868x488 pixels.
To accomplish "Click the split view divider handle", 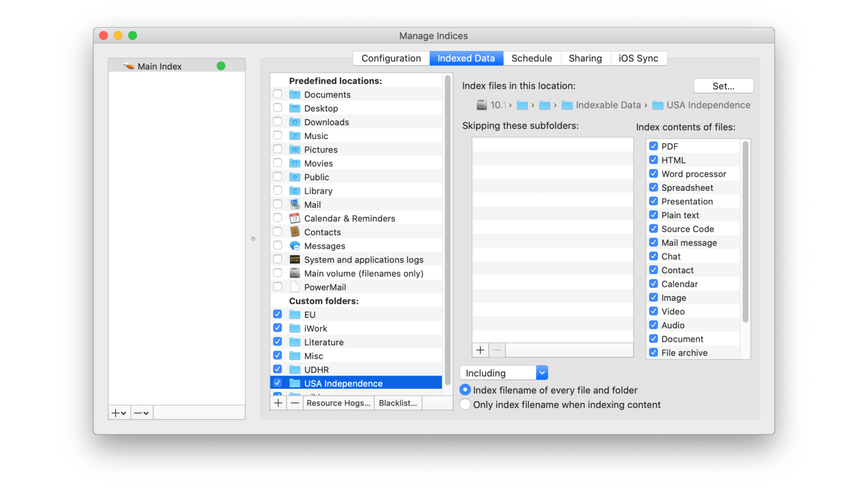I will (x=253, y=239).
